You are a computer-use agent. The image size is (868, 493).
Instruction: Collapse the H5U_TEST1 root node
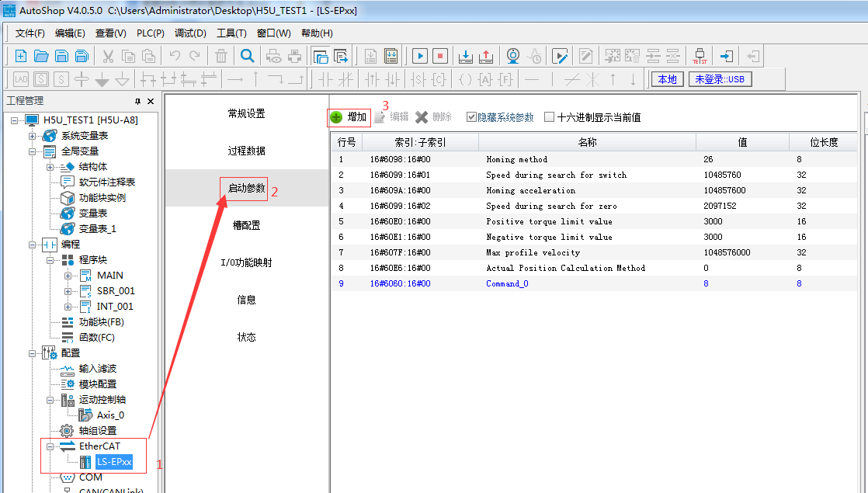15,120
